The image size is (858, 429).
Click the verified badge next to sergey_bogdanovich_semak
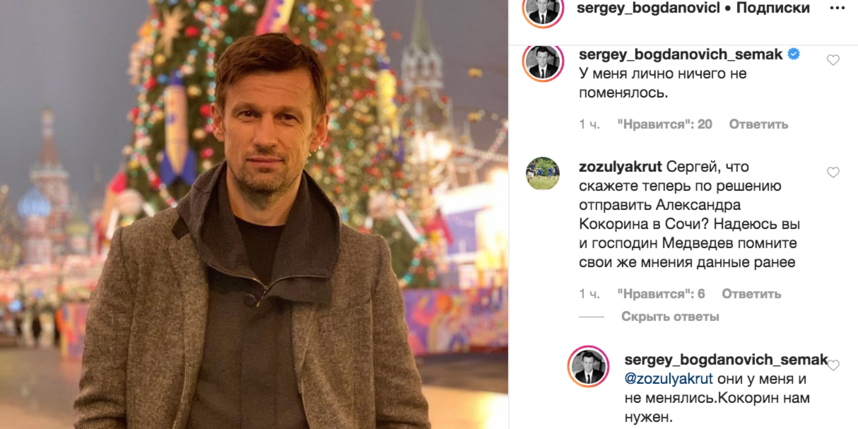click(793, 54)
